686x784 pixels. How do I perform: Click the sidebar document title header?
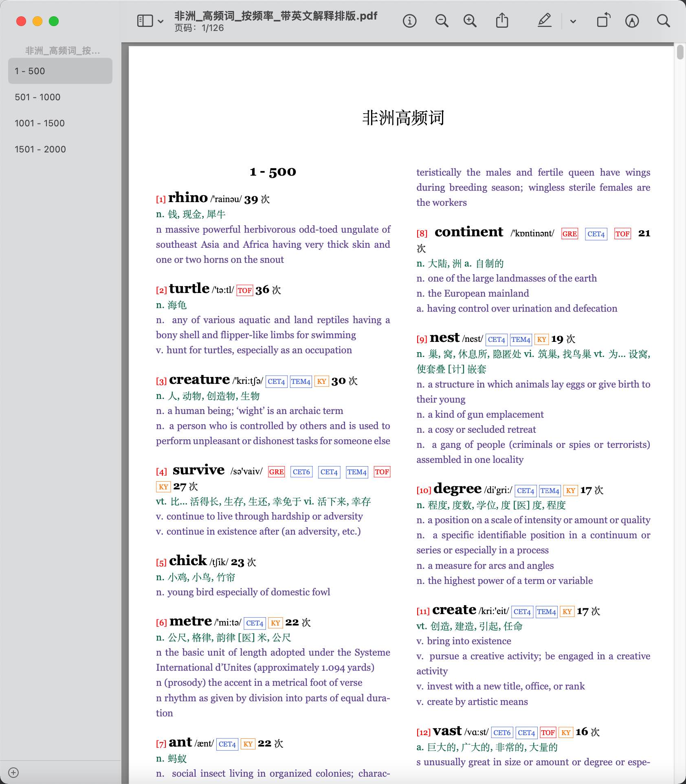62,51
